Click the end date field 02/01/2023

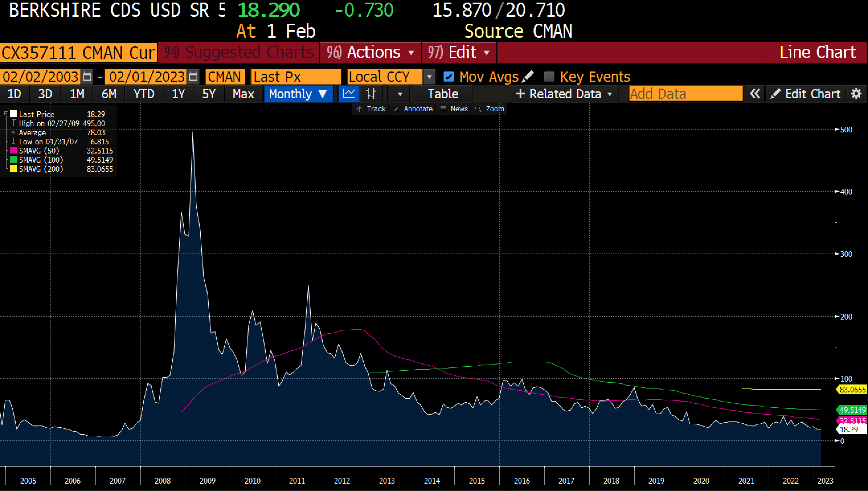[146, 77]
